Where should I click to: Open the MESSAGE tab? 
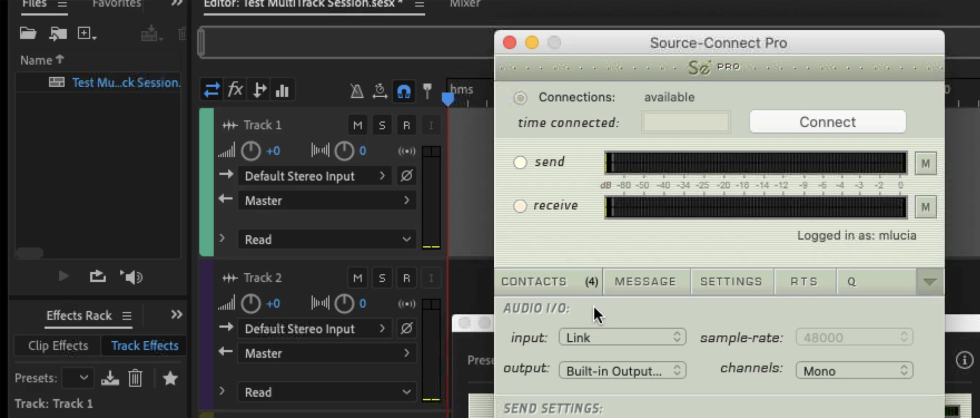(x=647, y=282)
